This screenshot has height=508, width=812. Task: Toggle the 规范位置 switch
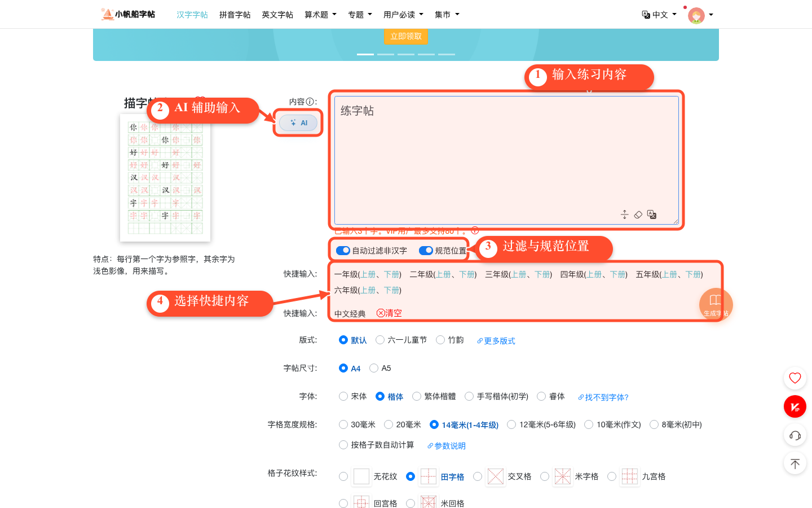pos(426,251)
